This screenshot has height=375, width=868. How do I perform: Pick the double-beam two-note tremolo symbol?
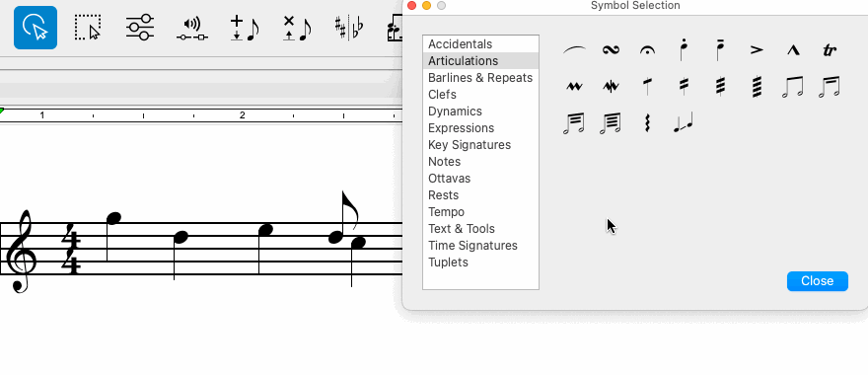point(829,88)
